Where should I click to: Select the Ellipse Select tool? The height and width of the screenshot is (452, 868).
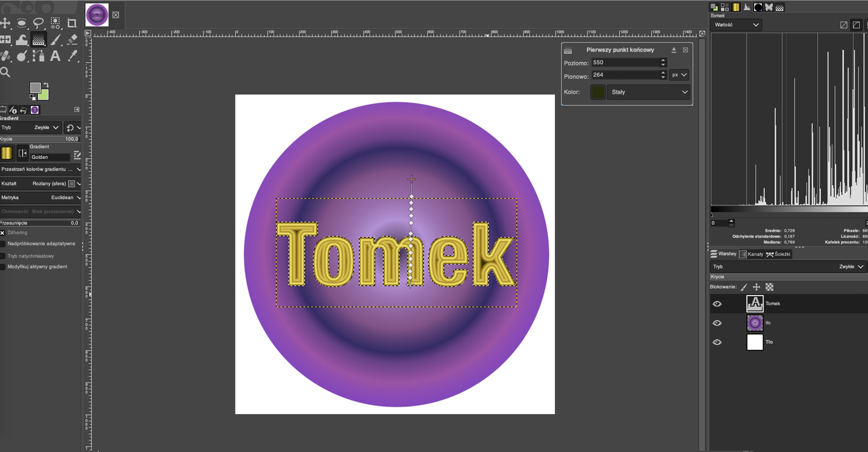pyautogui.click(x=22, y=23)
